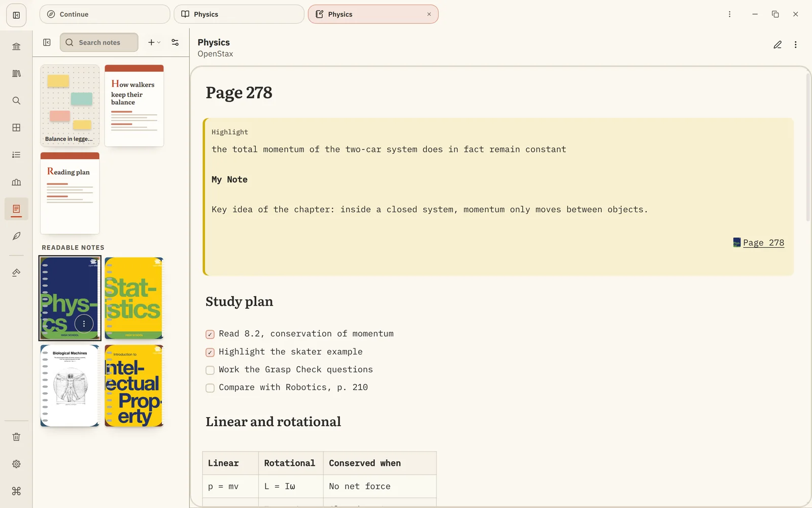This screenshot has height=508, width=812.
Task: Open the bookshelf icon in sidebar
Action: click(x=16, y=74)
